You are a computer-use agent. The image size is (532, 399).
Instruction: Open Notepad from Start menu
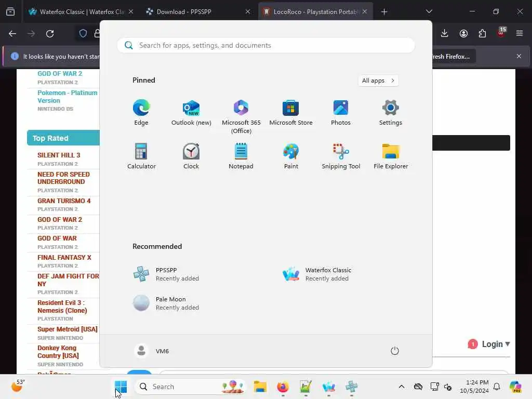coord(241,156)
